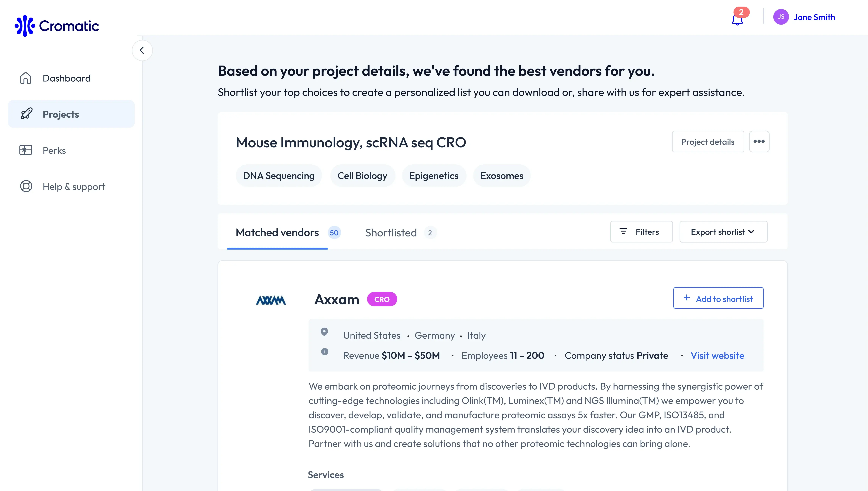Screen dimensions: 868x491
Task: Open Jane Smith's profile avatar
Action: coord(781,17)
